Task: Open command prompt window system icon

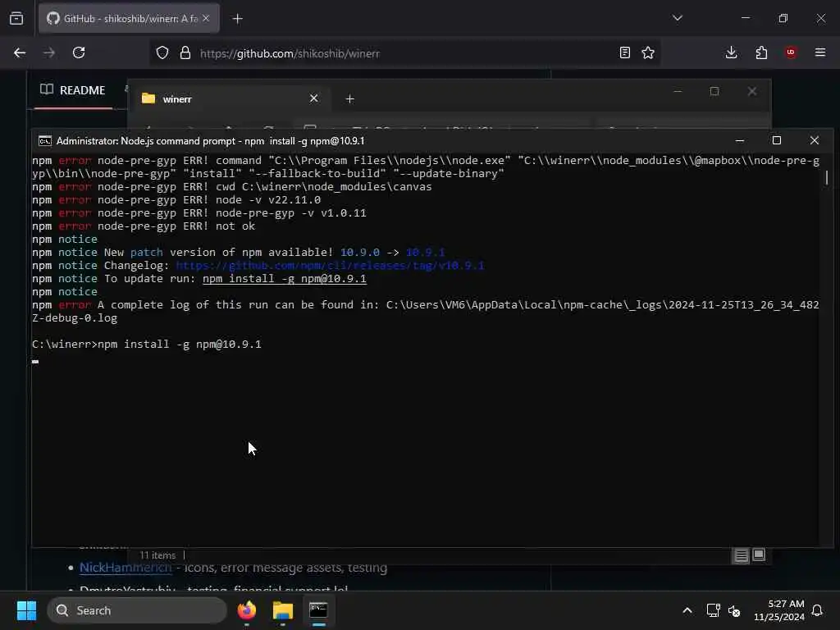Action: pos(45,141)
